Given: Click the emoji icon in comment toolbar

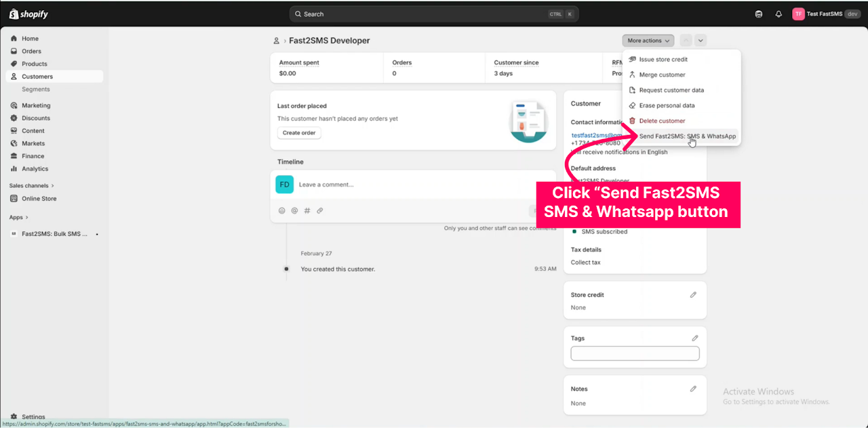Looking at the screenshot, I should click(281, 210).
